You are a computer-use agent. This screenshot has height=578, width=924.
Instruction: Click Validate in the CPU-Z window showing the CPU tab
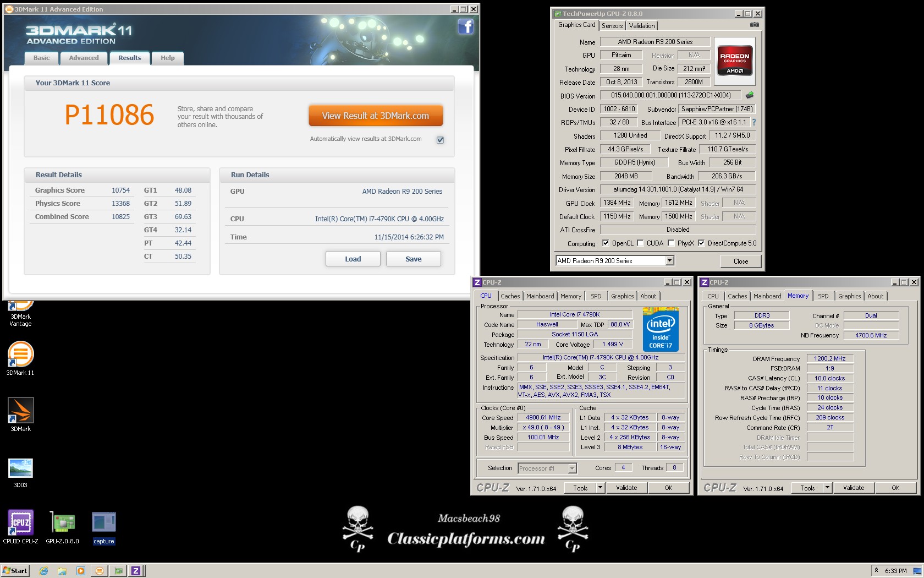tap(626, 488)
